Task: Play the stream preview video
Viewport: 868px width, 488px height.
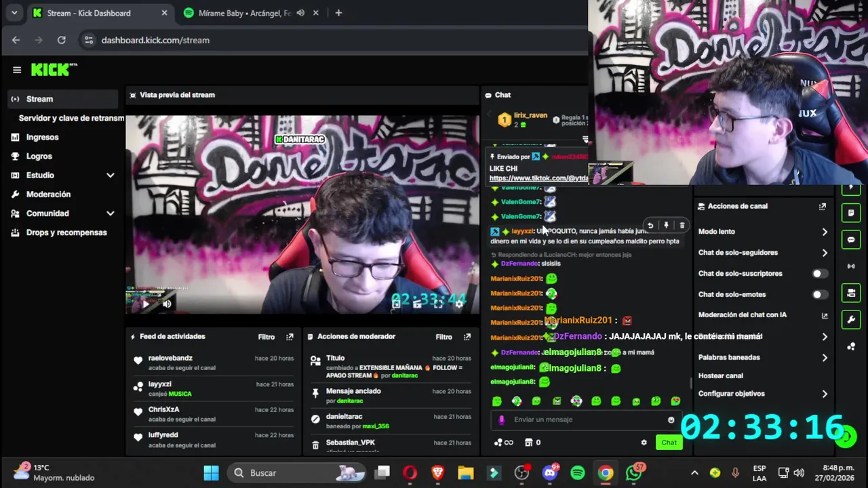Action: click(x=146, y=304)
